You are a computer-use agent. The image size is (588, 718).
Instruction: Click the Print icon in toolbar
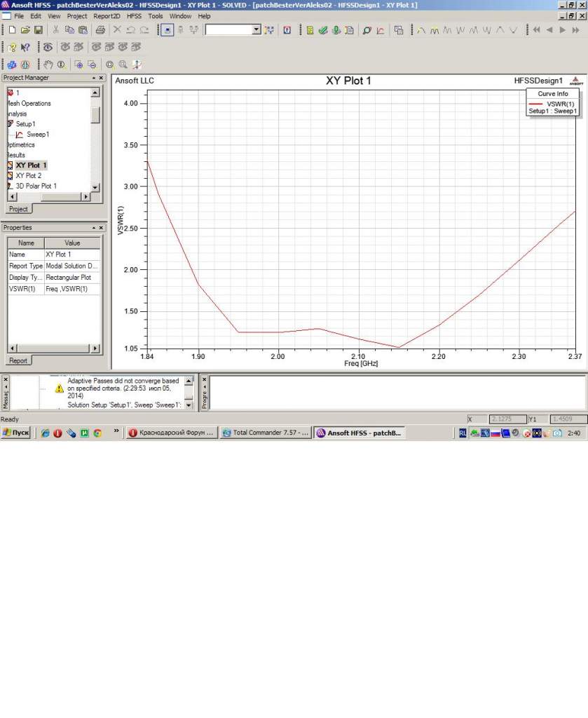click(100, 30)
